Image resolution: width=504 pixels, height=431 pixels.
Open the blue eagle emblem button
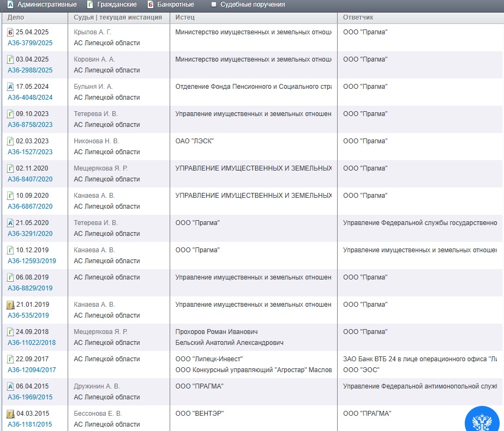[x=482, y=420]
